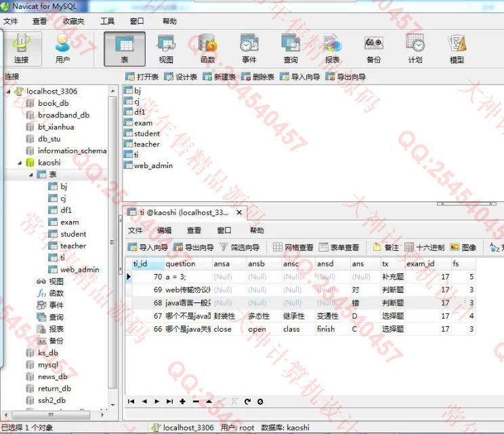Open the Query (查询) toolbar icon
The height and width of the screenshot is (434, 504).
click(291, 49)
